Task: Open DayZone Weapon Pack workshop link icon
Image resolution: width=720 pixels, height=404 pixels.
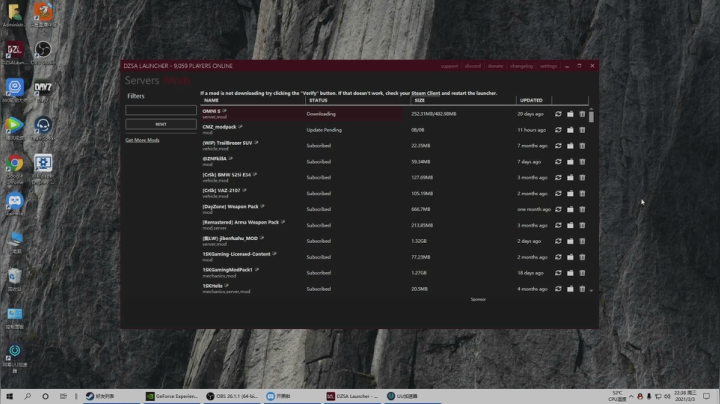Action: (262, 206)
